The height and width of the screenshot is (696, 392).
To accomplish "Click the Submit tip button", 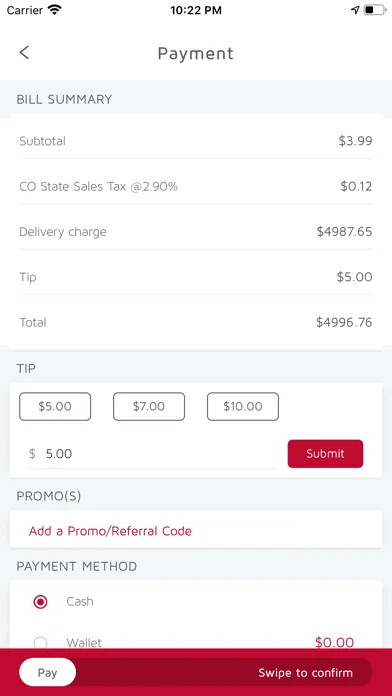I will pyautogui.click(x=325, y=454).
